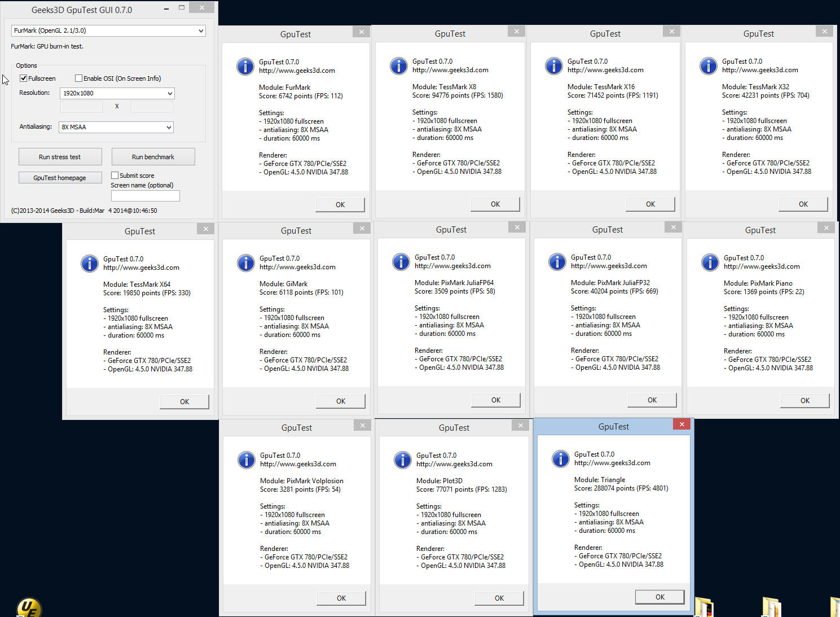The image size is (840, 617).
Task: Click OK in the Plot3D result dialog
Action: click(499, 598)
